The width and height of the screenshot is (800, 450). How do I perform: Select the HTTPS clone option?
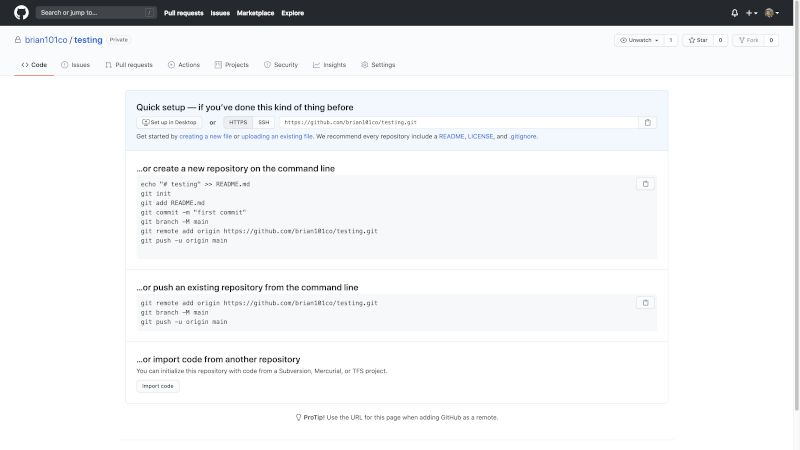(x=238, y=122)
